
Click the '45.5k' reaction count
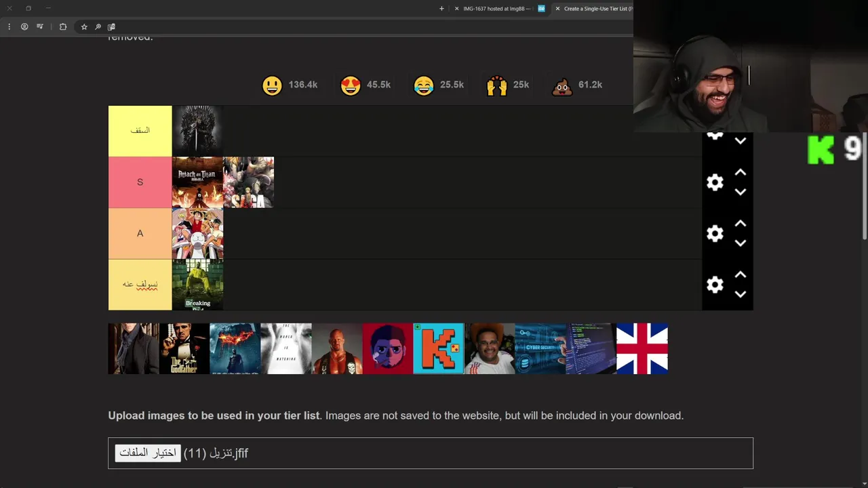378,85
